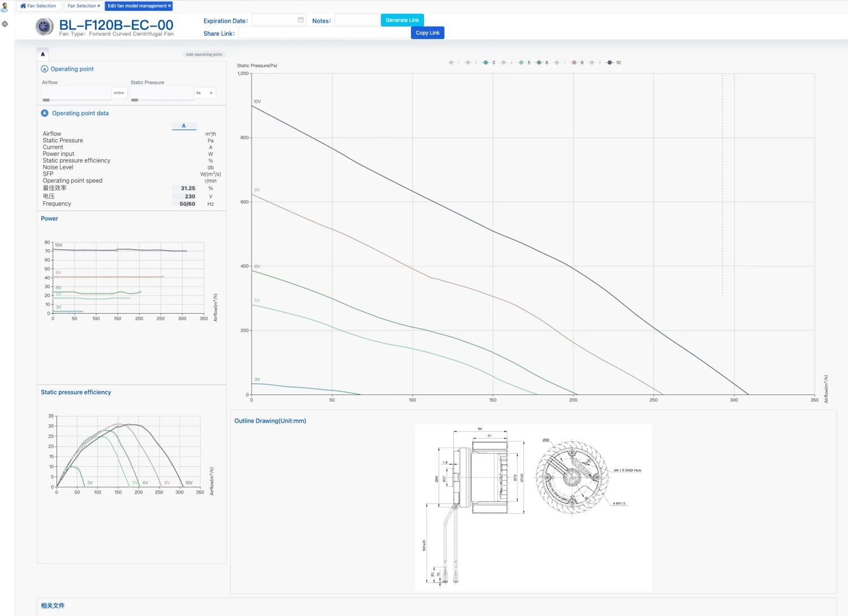
Task: Hide legend series 8 curve
Action: click(x=577, y=63)
